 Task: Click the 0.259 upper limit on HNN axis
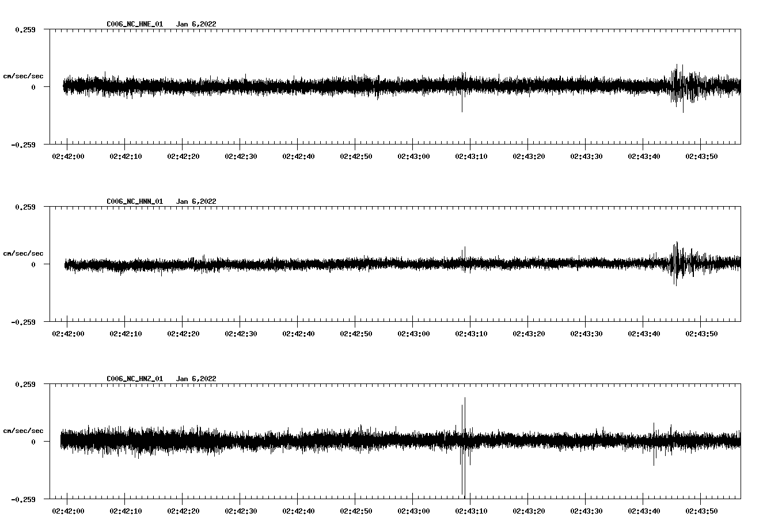click(x=25, y=207)
